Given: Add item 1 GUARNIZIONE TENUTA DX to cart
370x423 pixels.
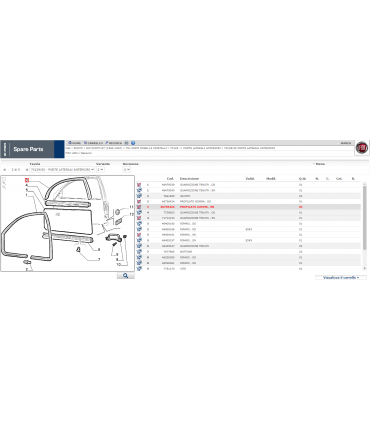Looking at the screenshot, I should tap(139, 185).
